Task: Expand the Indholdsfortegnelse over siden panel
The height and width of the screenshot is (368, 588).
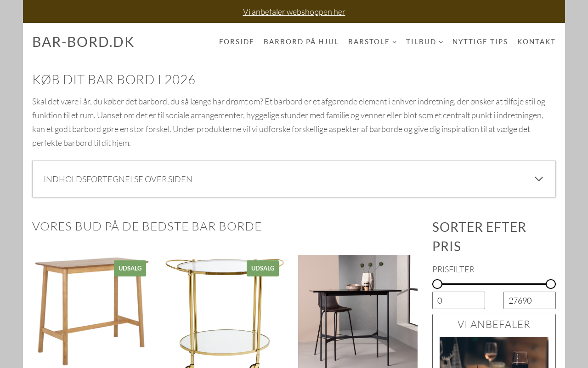Action: (x=294, y=179)
